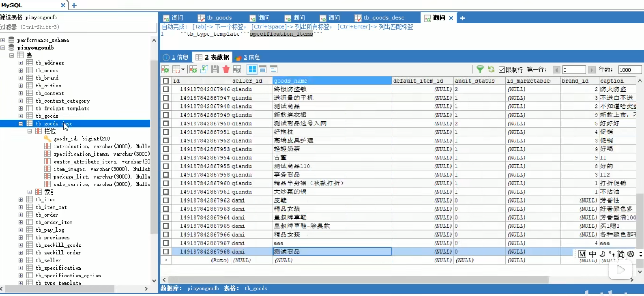
Task: Collapse the pinyougoudb database node
Action: tap(3, 48)
